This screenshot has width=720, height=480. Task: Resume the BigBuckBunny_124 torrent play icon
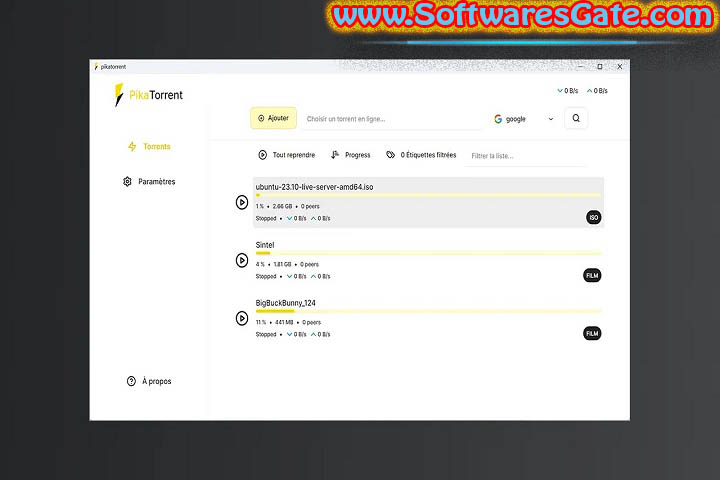coord(242,318)
